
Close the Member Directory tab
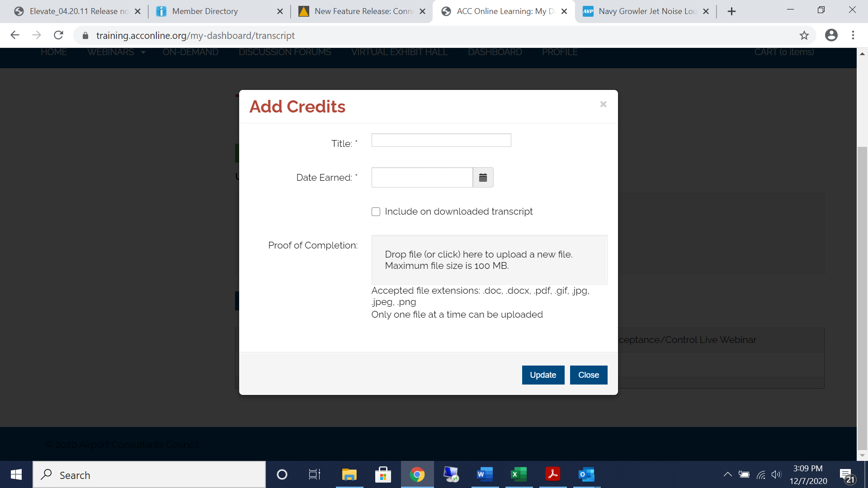coord(280,11)
